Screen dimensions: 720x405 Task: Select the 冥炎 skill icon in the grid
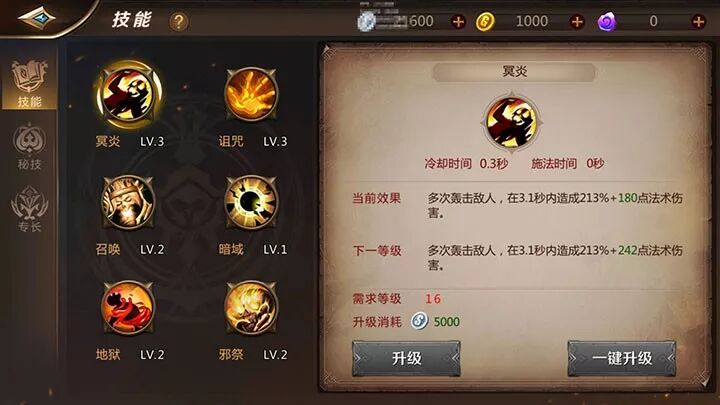(128, 94)
